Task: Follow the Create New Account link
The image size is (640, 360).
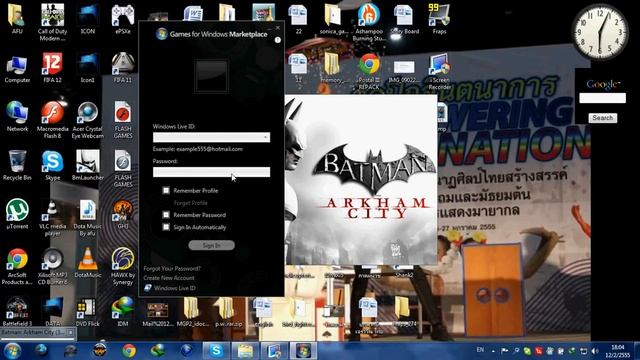Action: tap(169, 278)
